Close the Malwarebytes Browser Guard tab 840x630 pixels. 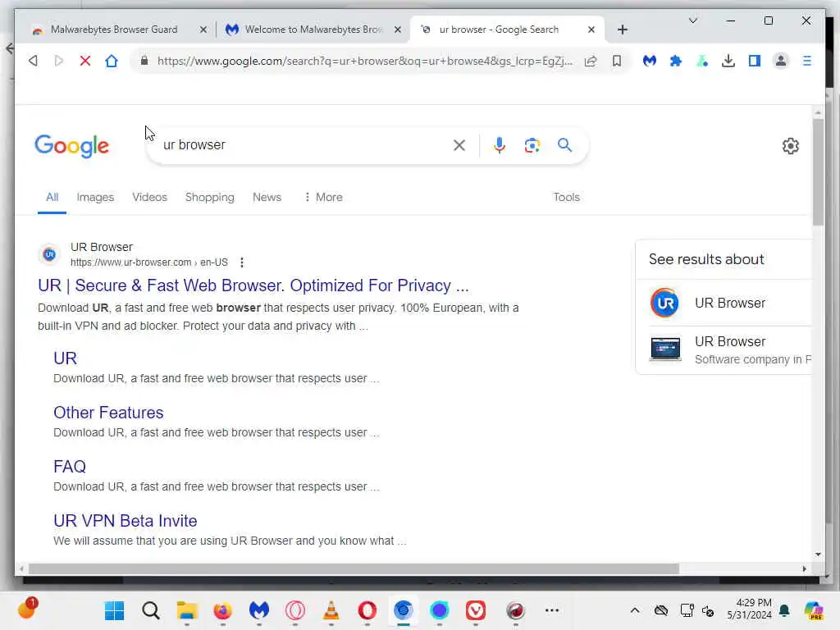pyautogui.click(x=203, y=30)
